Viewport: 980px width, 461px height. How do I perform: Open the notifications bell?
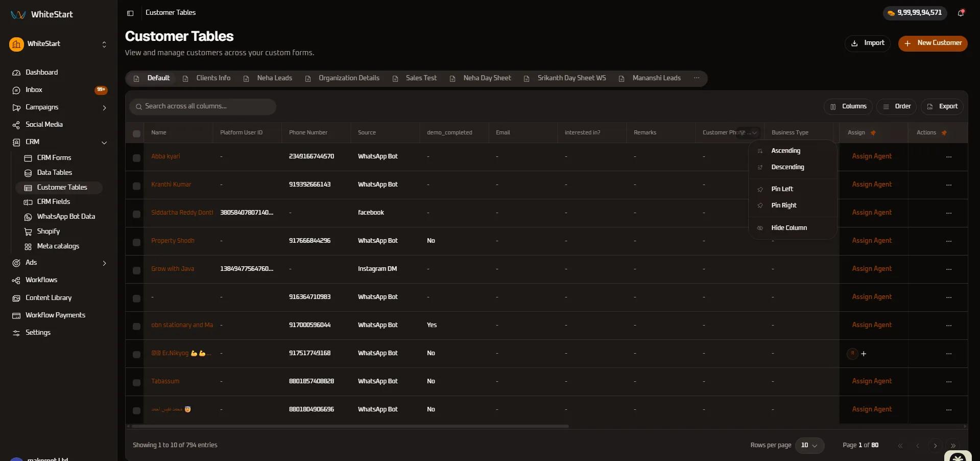pos(961,13)
